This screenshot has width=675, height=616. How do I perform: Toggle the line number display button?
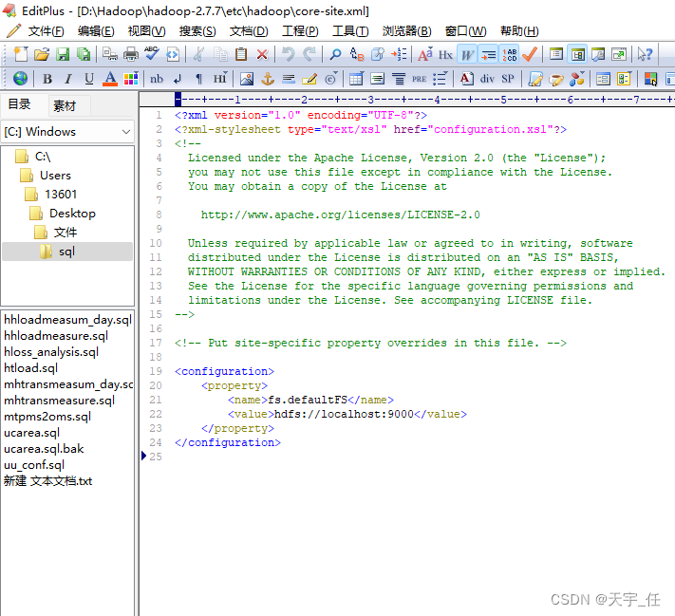click(x=509, y=54)
